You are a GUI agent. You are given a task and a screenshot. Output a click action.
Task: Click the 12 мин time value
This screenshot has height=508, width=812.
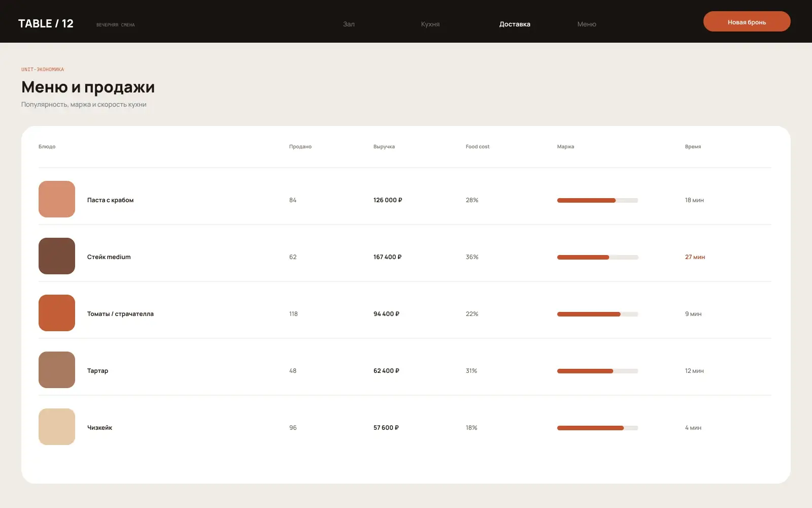694,371
